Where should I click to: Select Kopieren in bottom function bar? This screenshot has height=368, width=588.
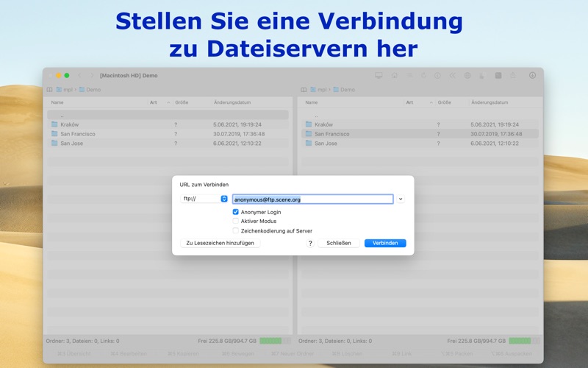click(x=182, y=354)
